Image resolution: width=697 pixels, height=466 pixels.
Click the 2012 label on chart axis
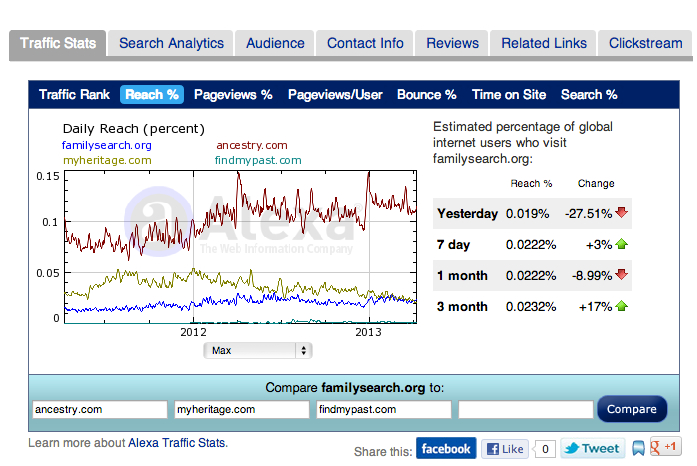pos(193,332)
